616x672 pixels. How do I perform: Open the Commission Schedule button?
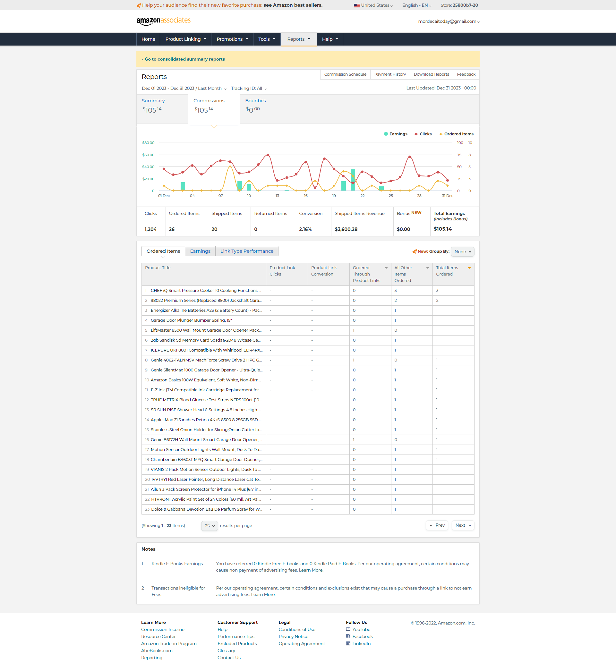pos(345,74)
